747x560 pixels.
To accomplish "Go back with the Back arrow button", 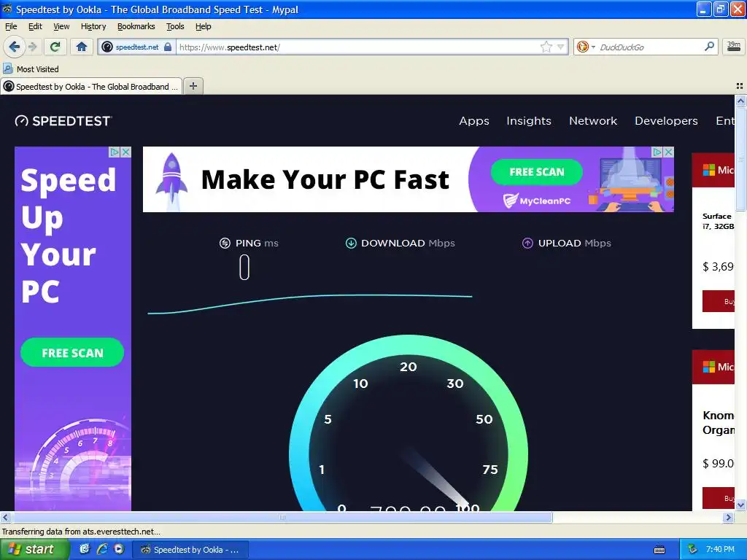I will [15, 47].
